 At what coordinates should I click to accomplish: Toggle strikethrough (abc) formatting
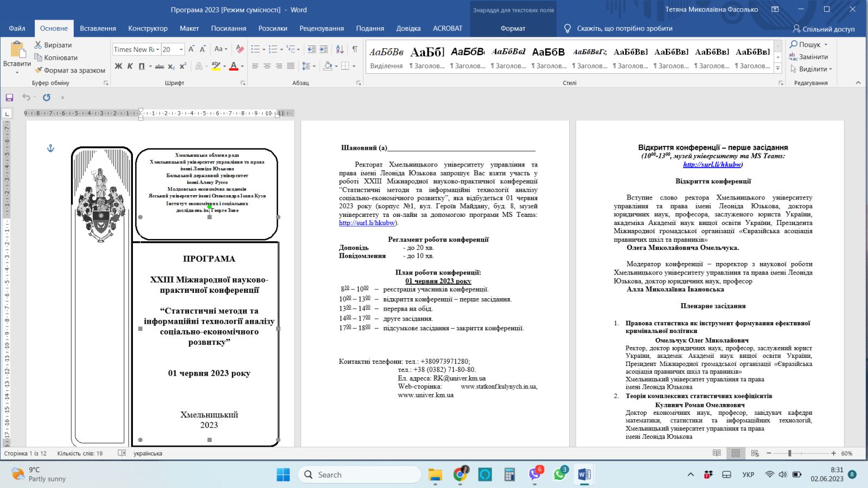(x=159, y=66)
